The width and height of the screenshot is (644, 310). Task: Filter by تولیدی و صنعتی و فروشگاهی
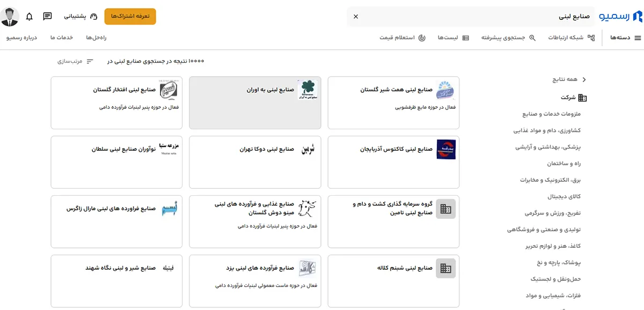point(544,230)
